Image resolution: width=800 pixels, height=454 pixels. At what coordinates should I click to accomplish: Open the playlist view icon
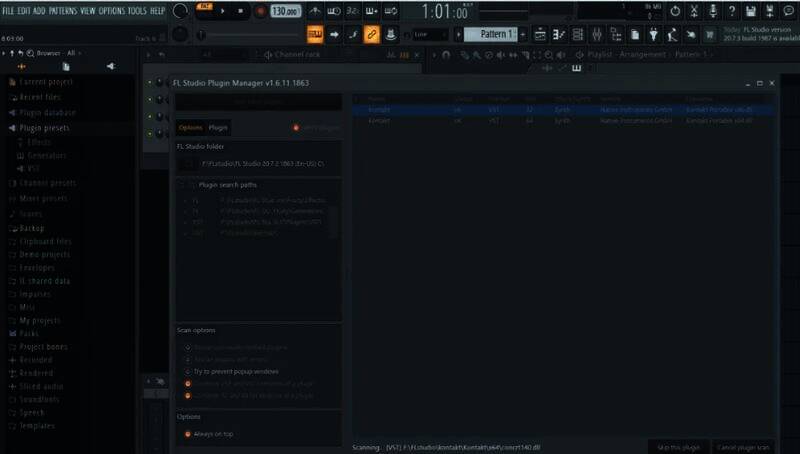(540, 34)
